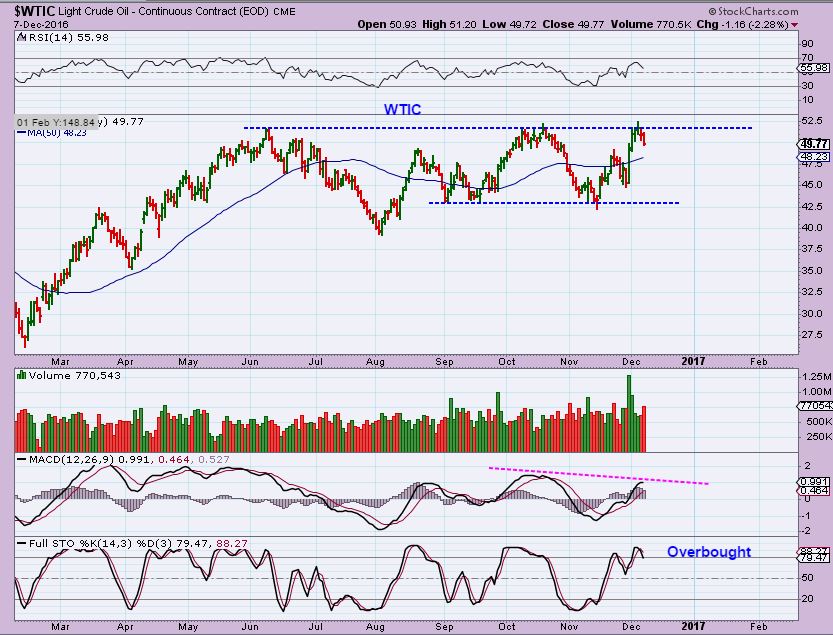Screen dimensions: 833x635
Task: Open the $WTIC ticker symbol
Action: 28,11
